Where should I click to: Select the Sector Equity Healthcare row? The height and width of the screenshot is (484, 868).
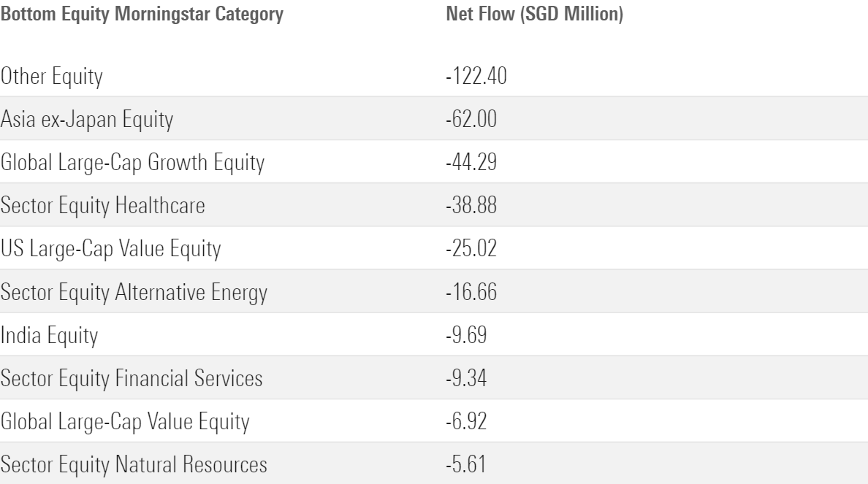coord(102,205)
